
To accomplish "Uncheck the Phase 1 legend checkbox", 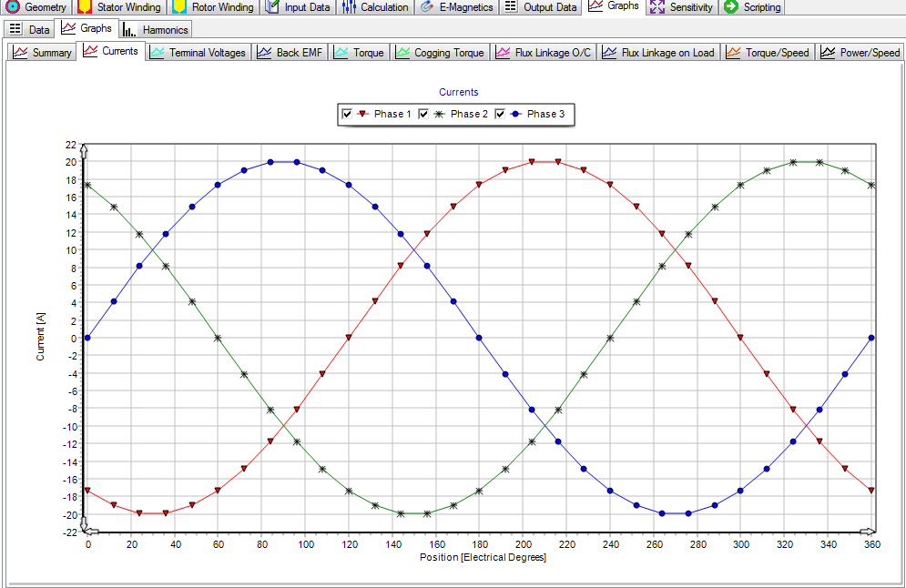I will 347,115.
